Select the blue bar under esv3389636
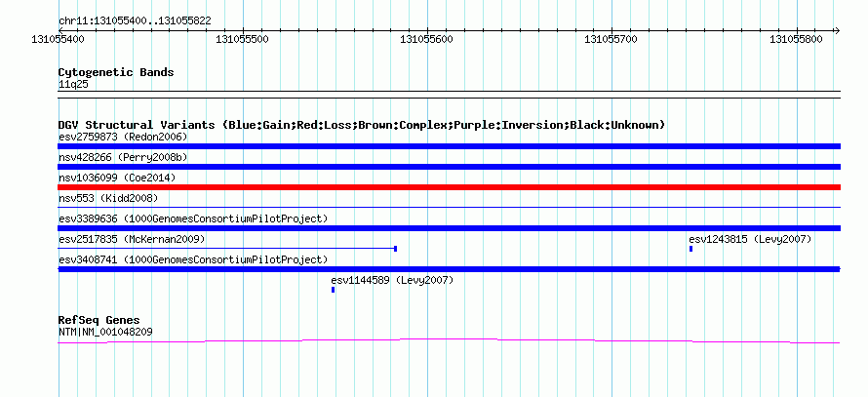The image size is (868, 397). 450,228
